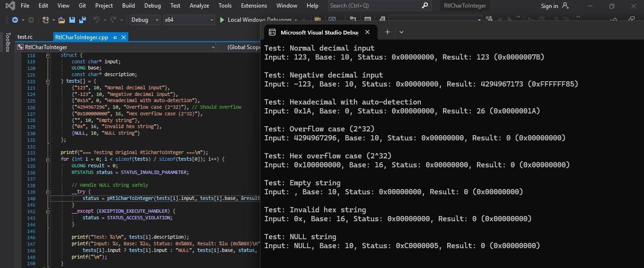Collapse the struct block at line 118
644x268 pixels.
click(x=48, y=55)
